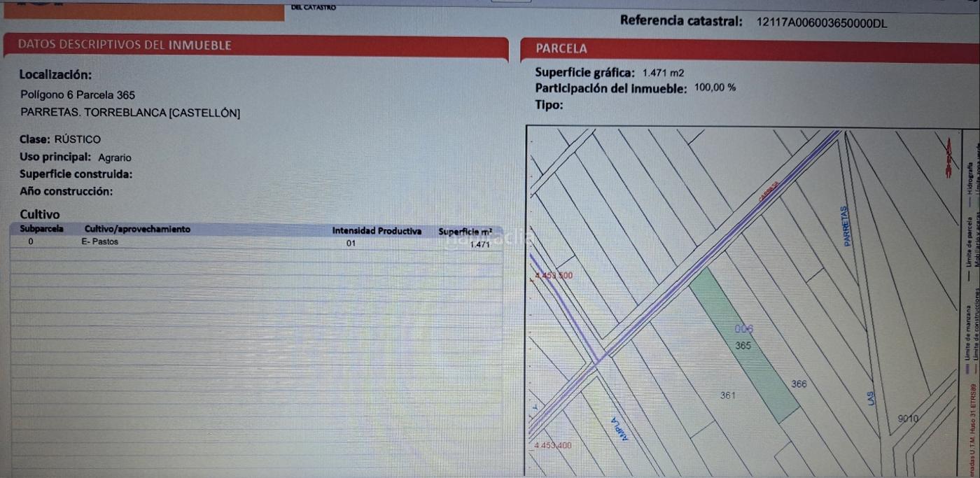This screenshot has width=980, height=478.
Task: Click the 'PARRETAS. TORREBLANCA [CASTELLÓN]' address line
Action: [130, 113]
